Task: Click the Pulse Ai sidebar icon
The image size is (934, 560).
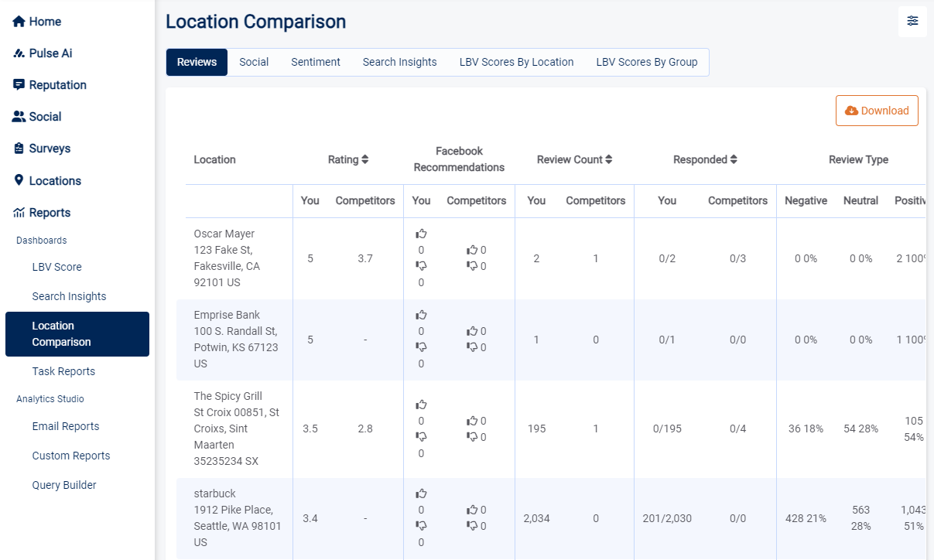Action: tap(19, 53)
